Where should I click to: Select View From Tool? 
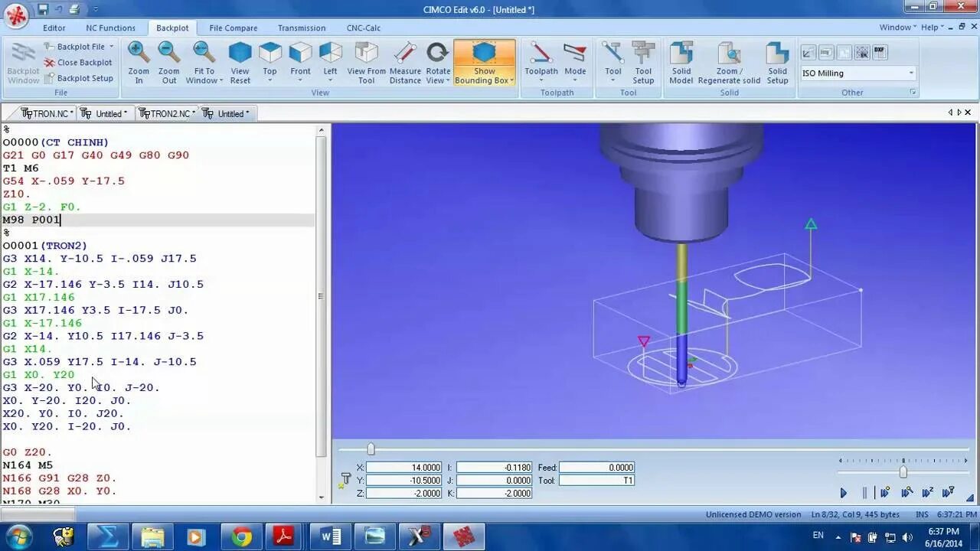(x=367, y=63)
